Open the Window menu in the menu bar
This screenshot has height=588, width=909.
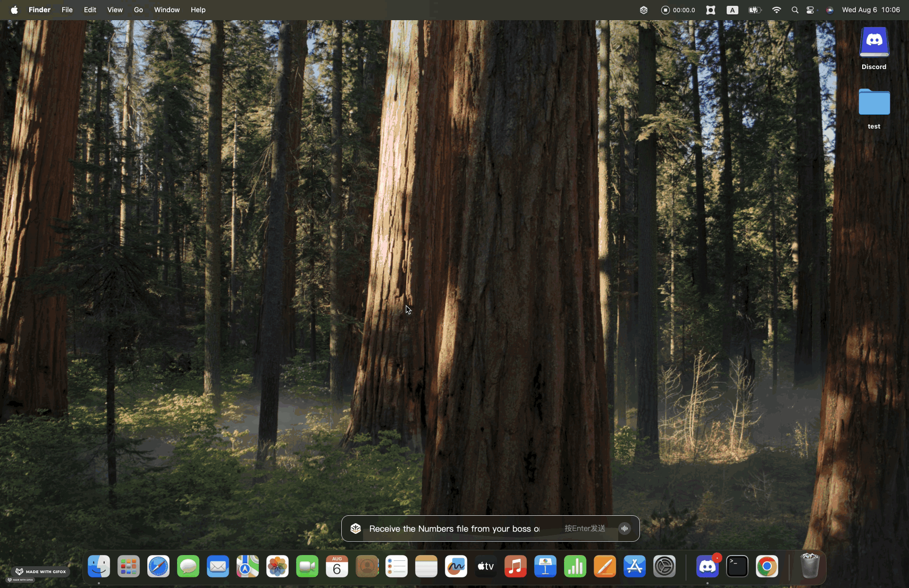pos(166,10)
